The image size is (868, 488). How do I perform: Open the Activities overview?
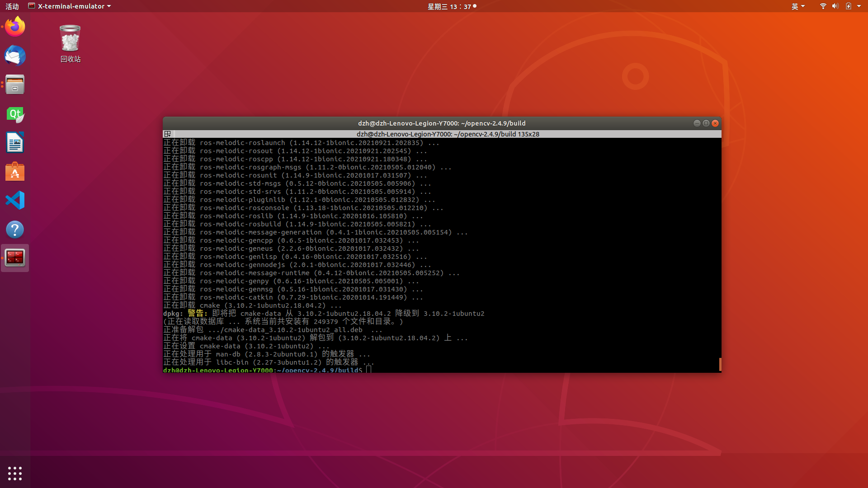(x=12, y=6)
